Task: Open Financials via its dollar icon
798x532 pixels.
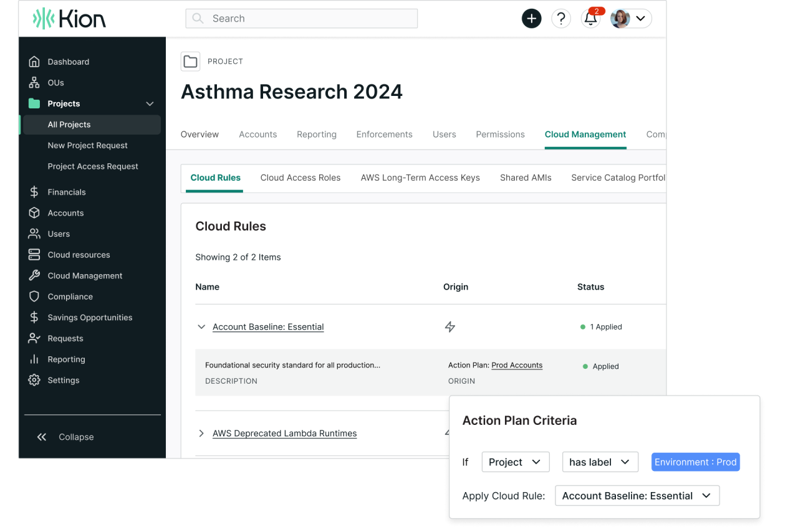Action: click(x=36, y=192)
